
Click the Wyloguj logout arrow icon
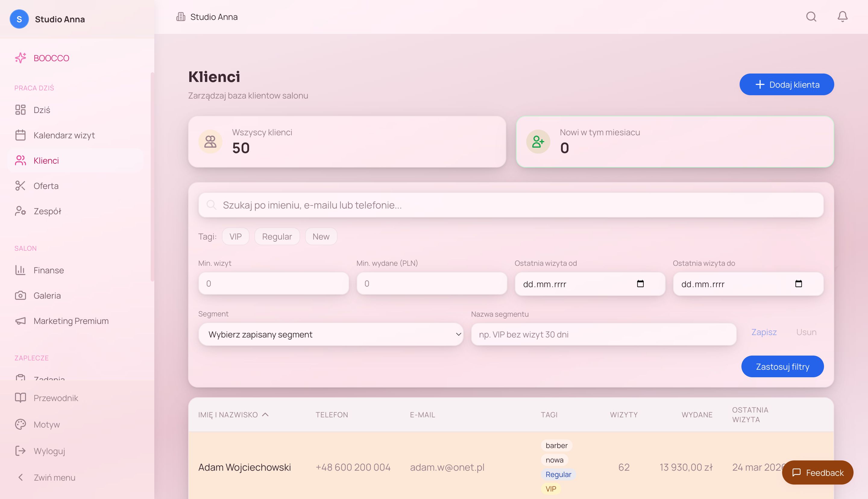point(20,451)
